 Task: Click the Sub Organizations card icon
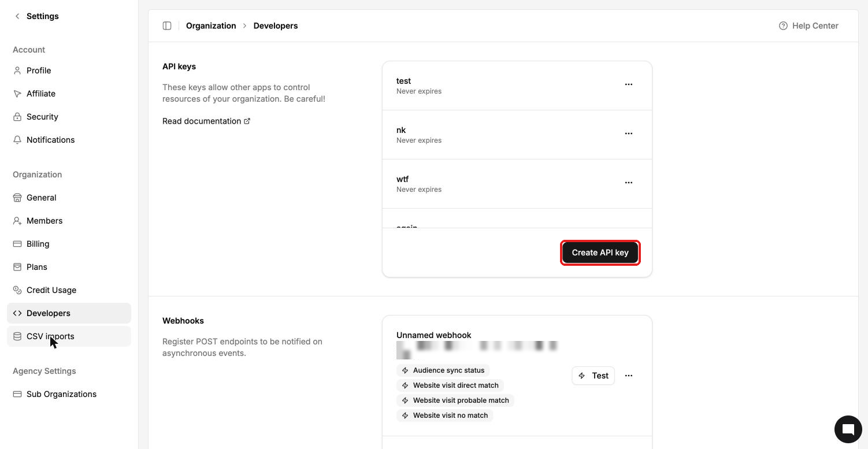coord(17,394)
